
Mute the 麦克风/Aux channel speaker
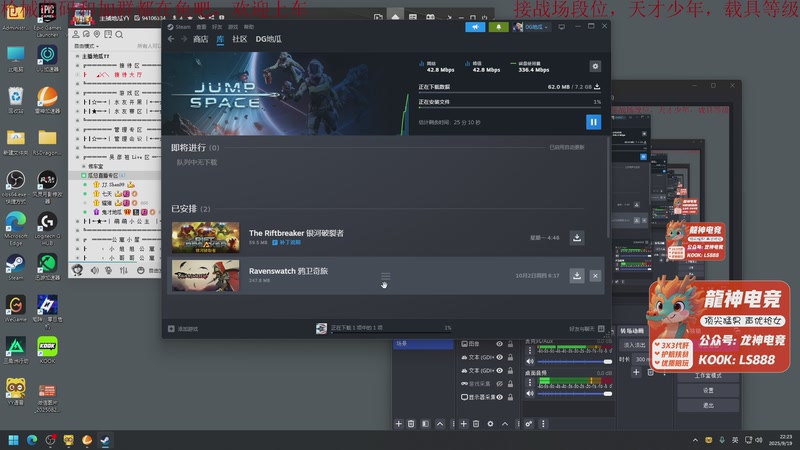click(530, 362)
